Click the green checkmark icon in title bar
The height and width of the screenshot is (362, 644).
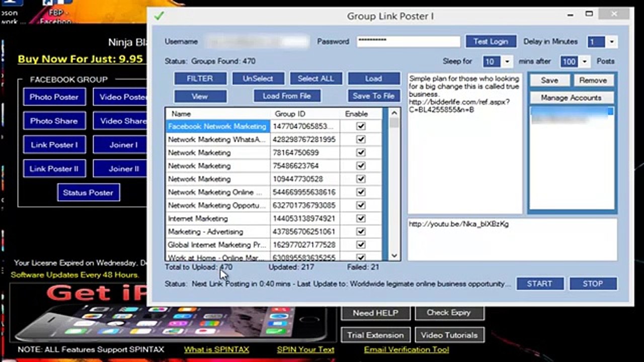coord(159,16)
